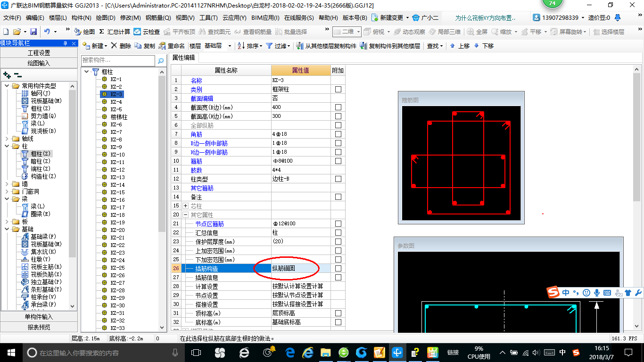Toggle the 附加 checkbox for 备注
The width and height of the screenshot is (644, 362).
coord(338,197)
